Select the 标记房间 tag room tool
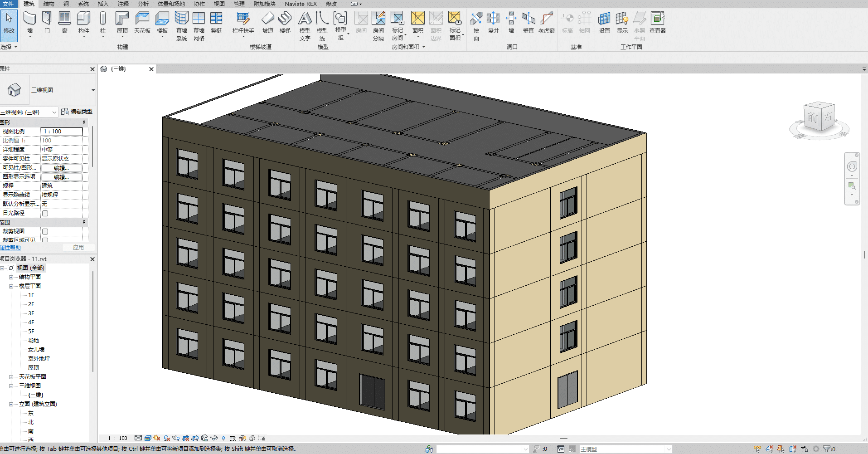Screen dimensions: 868x454 (398, 26)
